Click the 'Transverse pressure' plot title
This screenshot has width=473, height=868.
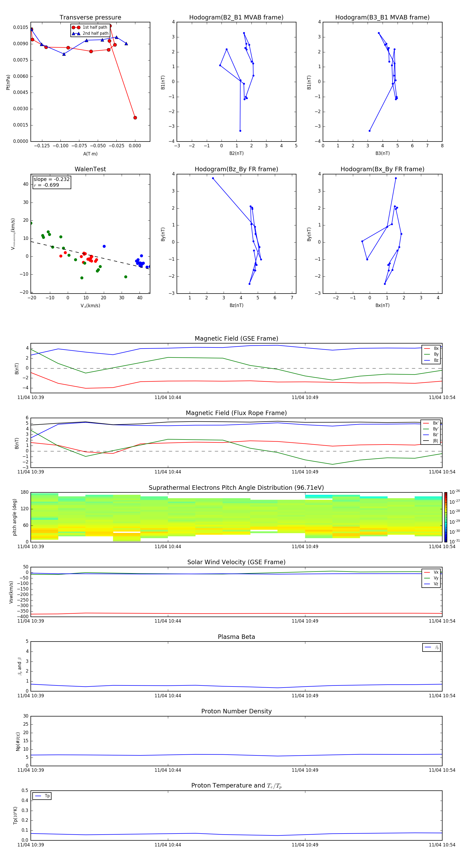click(90, 18)
